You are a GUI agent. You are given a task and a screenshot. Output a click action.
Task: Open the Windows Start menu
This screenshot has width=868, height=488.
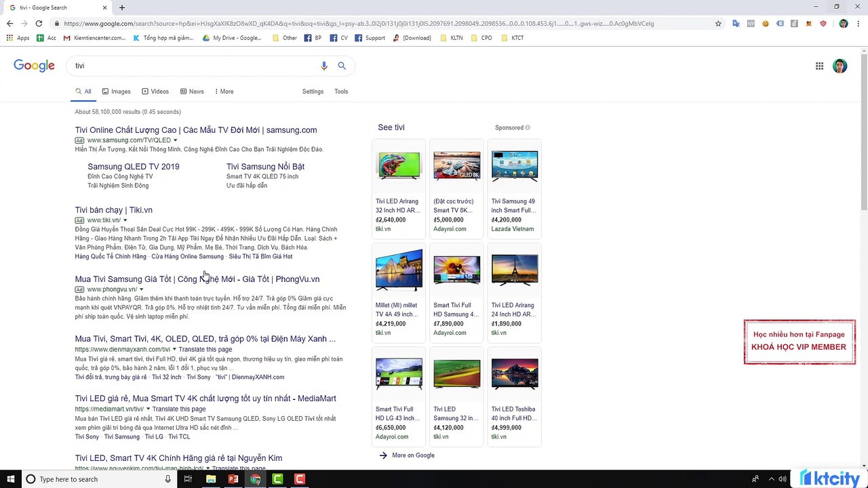pyautogui.click(x=11, y=479)
